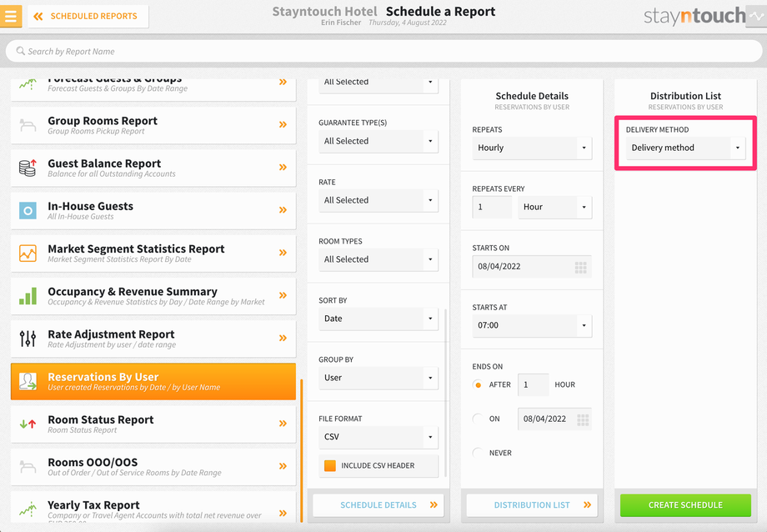Viewport: 767px width, 532px height.
Task: Open the Repeats Every Hour unit dropdown
Action: 555,207
